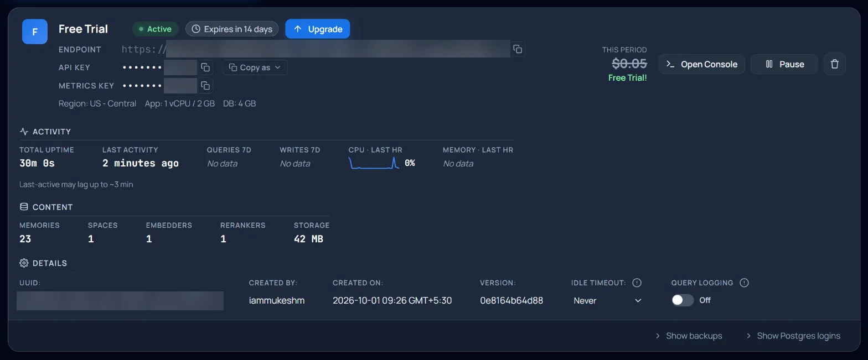Viewport: 868px width, 360px height.
Task: Click the "DB: 4 GB" text
Action: click(240, 103)
